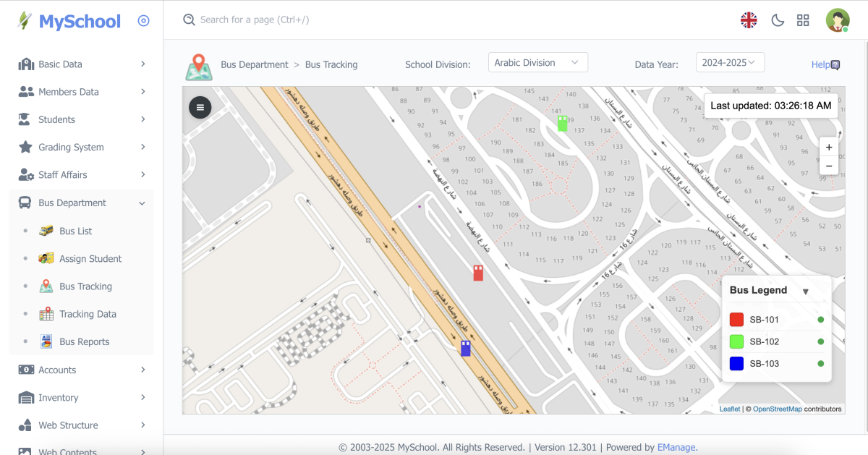Image resolution: width=868 pixels, height=455 pixels.
Task: Click the Grading System star icon
Action: [25, 147]
